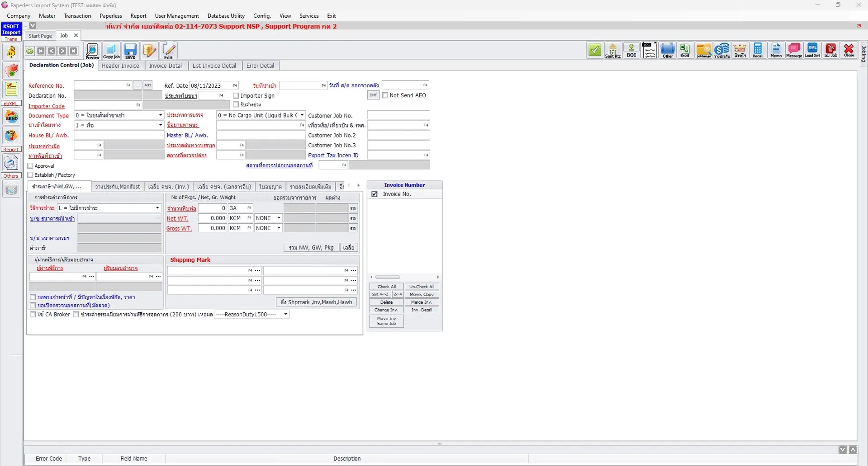This screenshot has width=868, height=466.
Task: Click the JobImage folder icon
Action: [703, 51]
